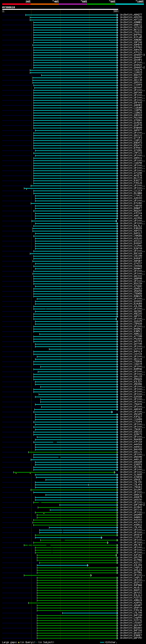Open UniRef100_C5KGE2 hit
The height and width of the screenshot is (644, 146).
point(131,487)
